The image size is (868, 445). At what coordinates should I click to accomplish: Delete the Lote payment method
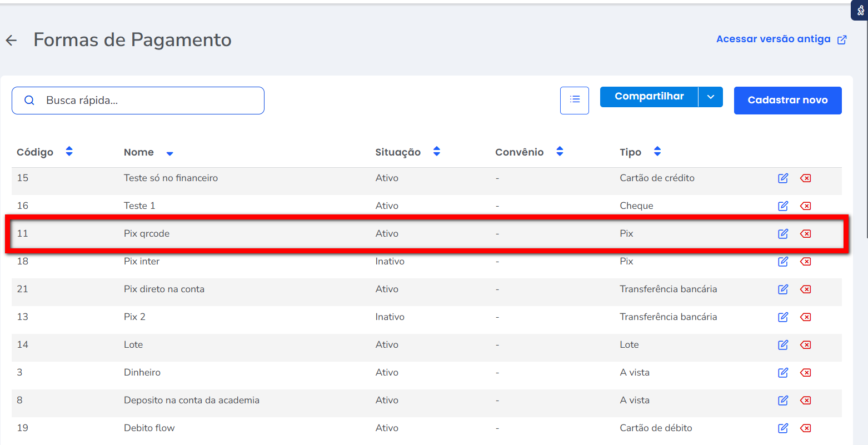coord(805,345)
